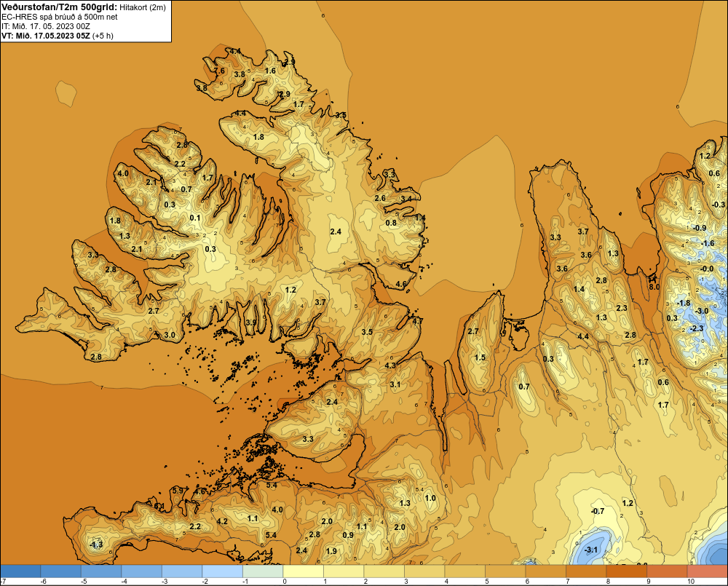Image resolution: width=728 pixels, height=586 pixels.
Task: Click the -3.1 value in the blue area
Action: point(591,550)
